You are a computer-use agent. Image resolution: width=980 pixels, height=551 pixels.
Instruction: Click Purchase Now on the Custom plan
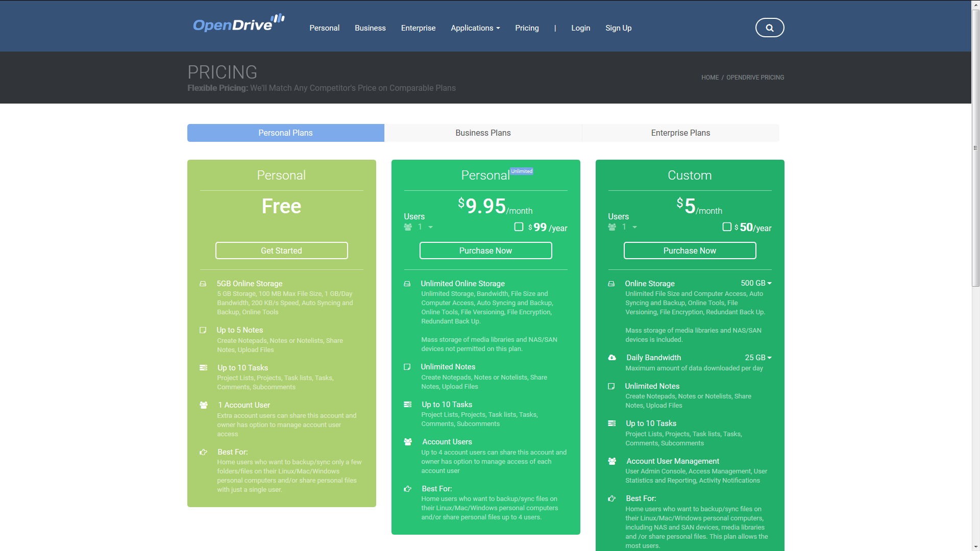pos(690,251)
